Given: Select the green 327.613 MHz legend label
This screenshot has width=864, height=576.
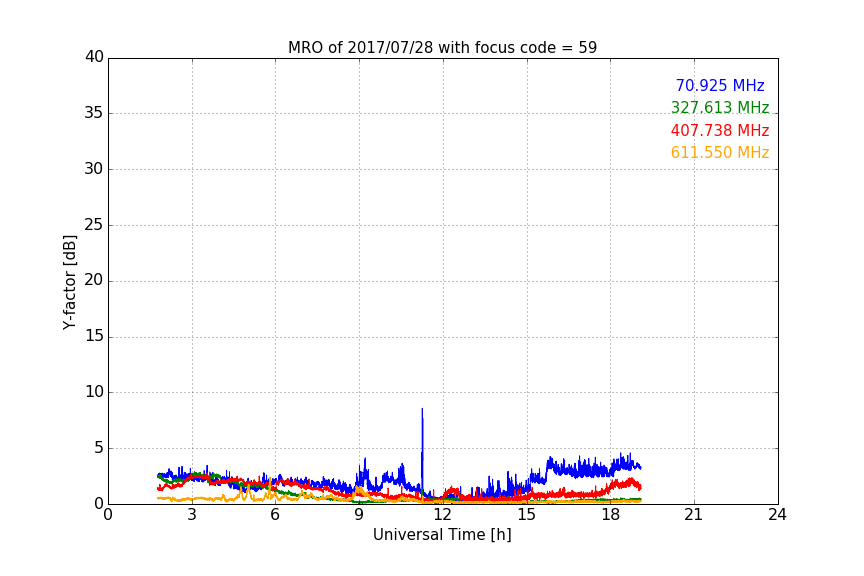Looking at the screenshot, I should [720, 107].
